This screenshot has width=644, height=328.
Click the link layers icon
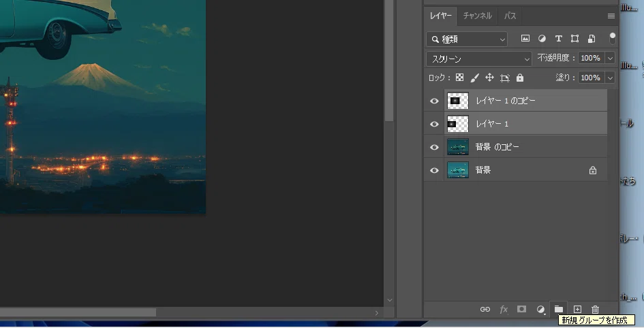click(485, 309)
